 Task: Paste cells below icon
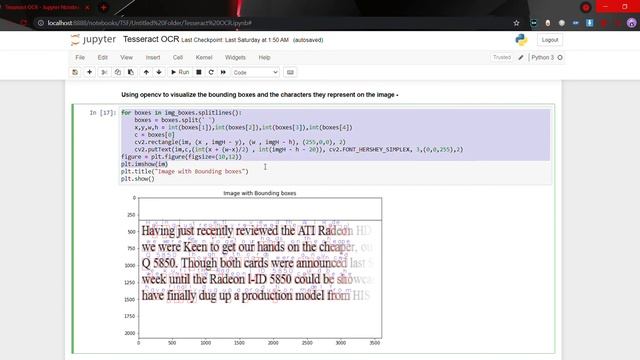point(131,72)
